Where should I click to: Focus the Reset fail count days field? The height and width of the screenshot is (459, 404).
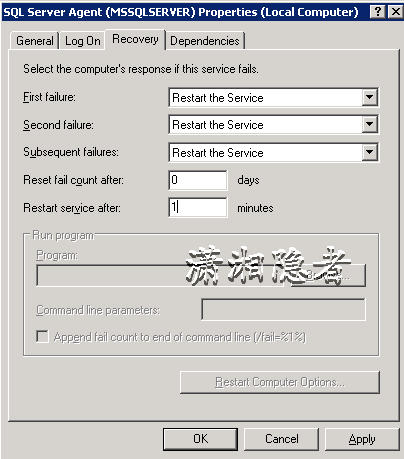tap(198, 180)
